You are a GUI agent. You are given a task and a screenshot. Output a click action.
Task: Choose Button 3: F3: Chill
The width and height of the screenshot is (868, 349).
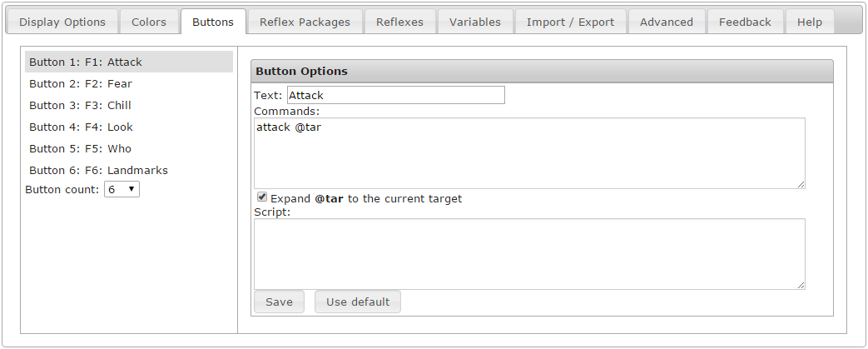80,106
